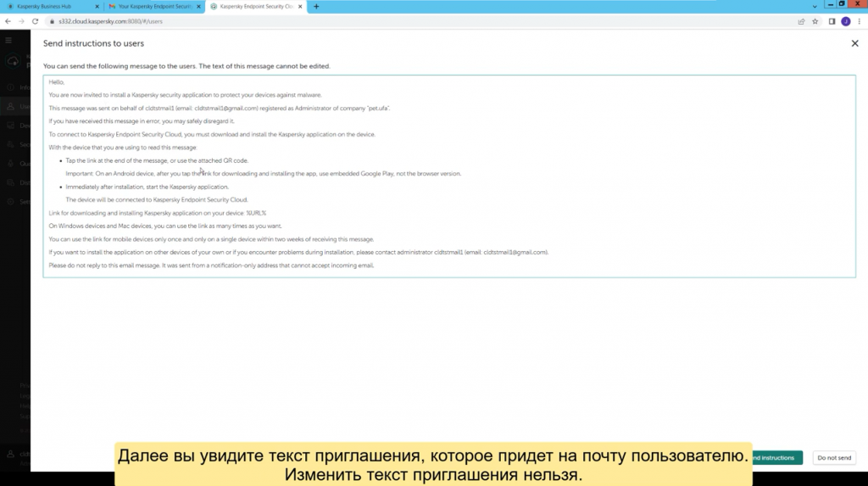
Task: Open the Distribution packages icon in sidebar
Action: pos(10,182)
